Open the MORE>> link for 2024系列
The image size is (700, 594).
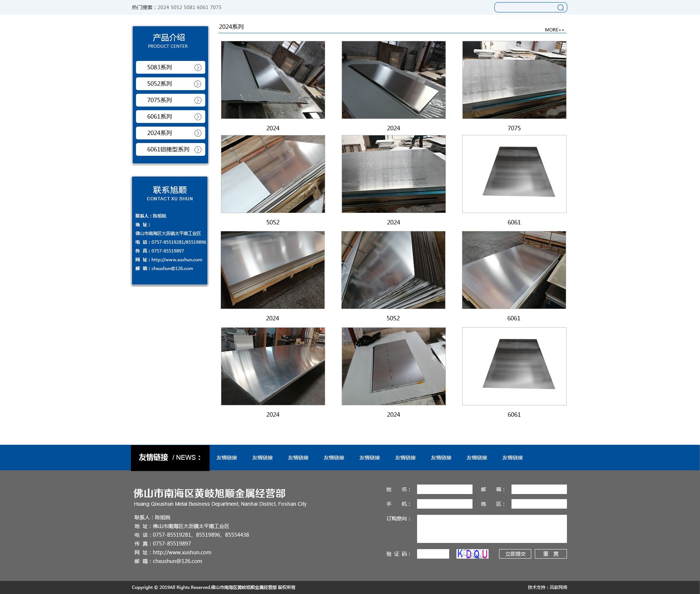(554, 30)
